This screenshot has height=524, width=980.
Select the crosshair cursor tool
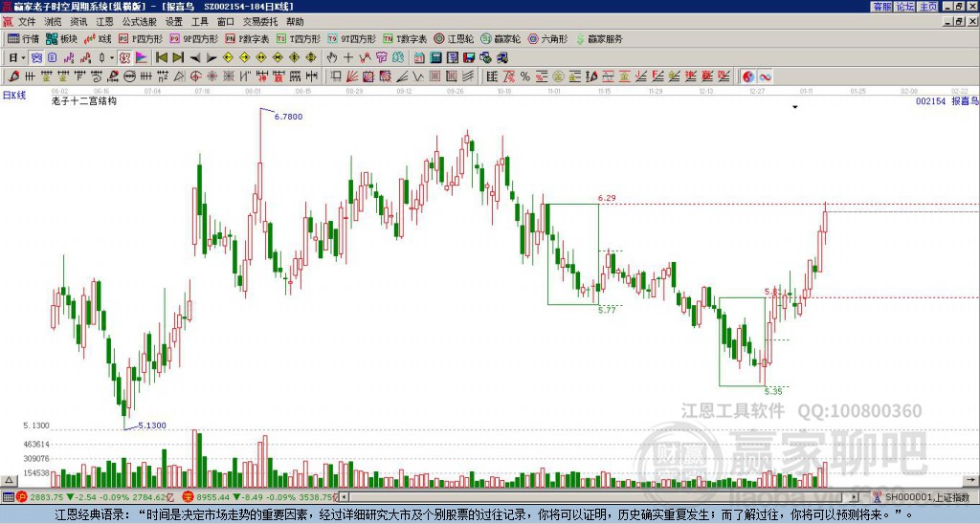(x=348, y=57)
